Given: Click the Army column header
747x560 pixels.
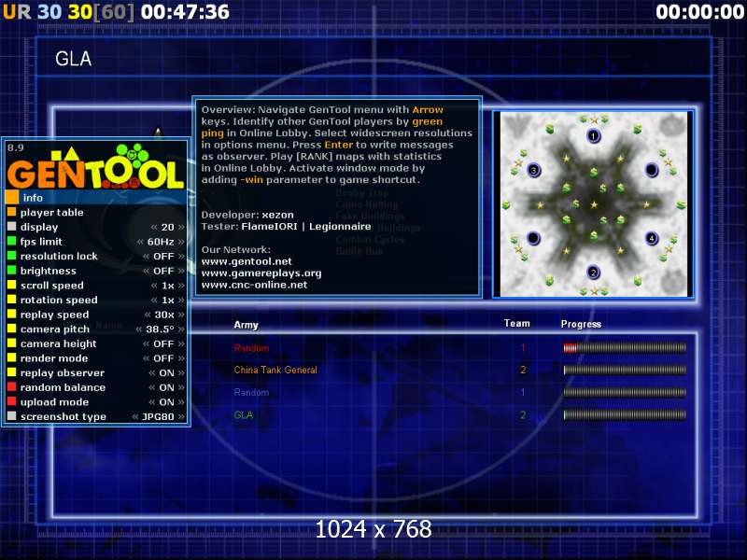Looking at the screenshot, I should pos(246,325).
